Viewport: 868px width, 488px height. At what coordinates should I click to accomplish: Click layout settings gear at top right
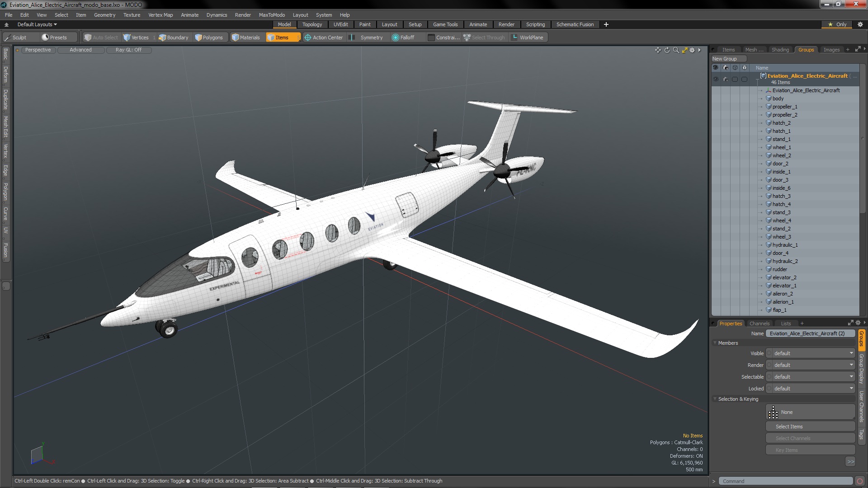coord(860,24)
